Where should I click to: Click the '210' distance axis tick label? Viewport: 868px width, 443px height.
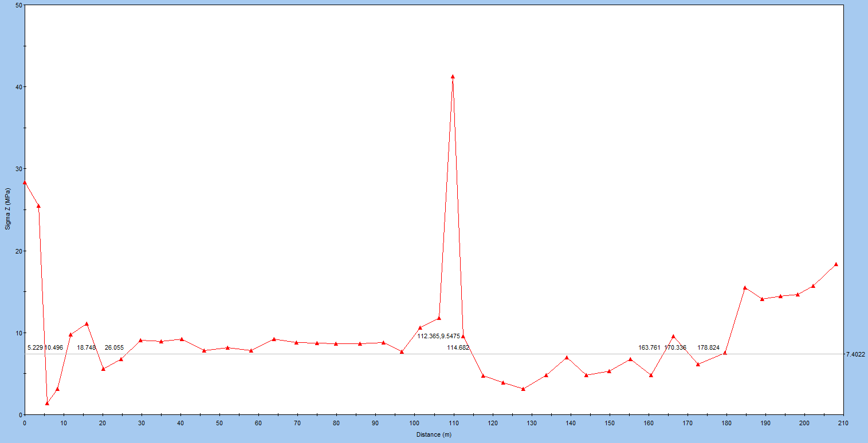coord(843,423)
